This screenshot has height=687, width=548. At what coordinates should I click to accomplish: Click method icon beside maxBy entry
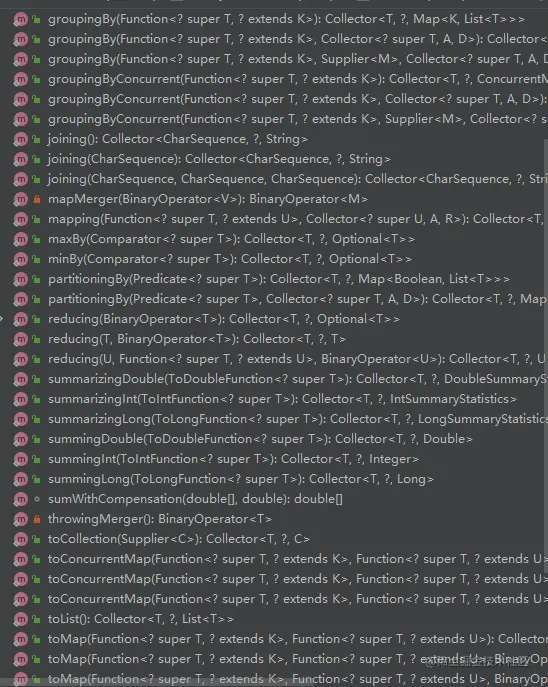pyautogui.click(x=20, y=239)
